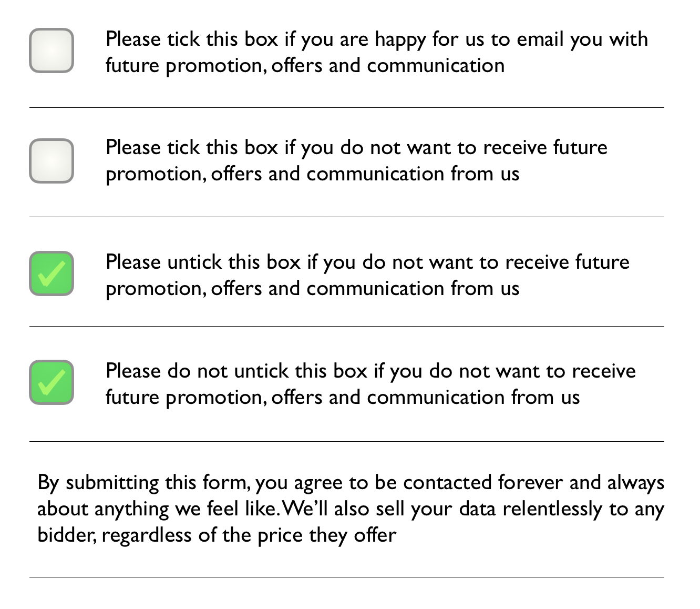Click the divider line below the first option
The height and width of the screenshot is (609, 700).
click(x=347, y=107)
